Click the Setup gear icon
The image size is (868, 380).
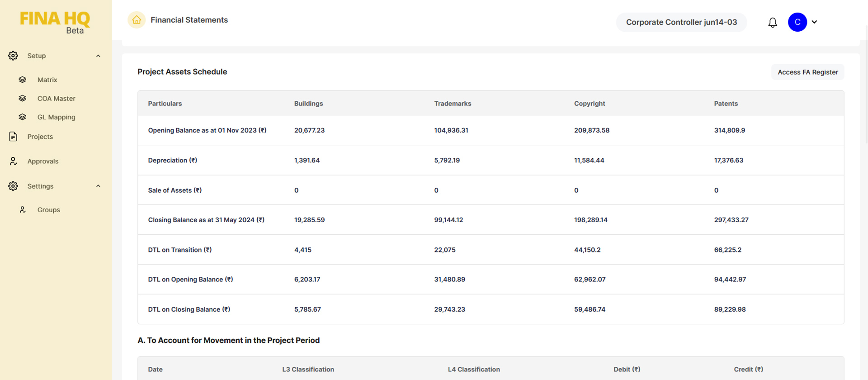click(13, 56)
